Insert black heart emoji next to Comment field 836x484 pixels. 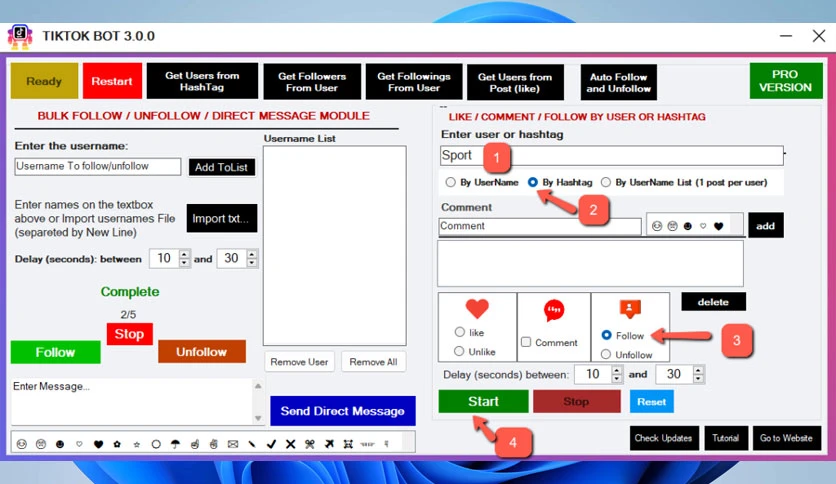[x=718, y=226]
